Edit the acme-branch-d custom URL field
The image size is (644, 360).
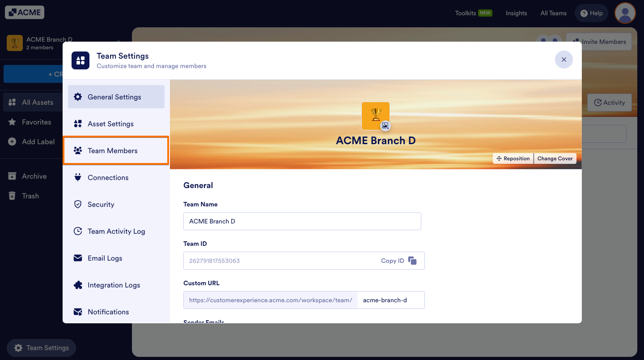[x=391, y=300]
